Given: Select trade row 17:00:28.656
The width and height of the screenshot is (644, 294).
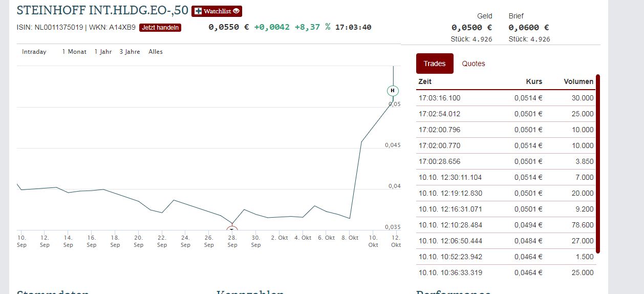Looking at the screenshot, I should click(506, 161).
